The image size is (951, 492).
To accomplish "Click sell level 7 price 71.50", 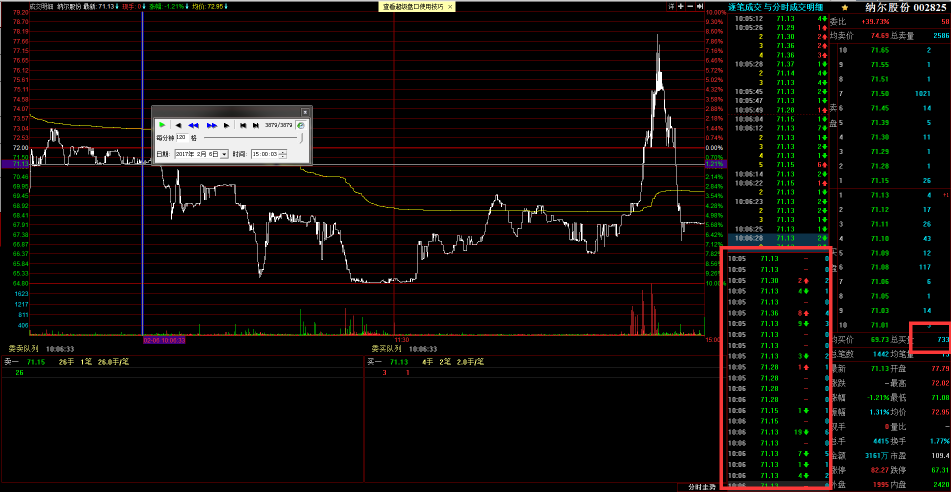I will click(880, 93).
